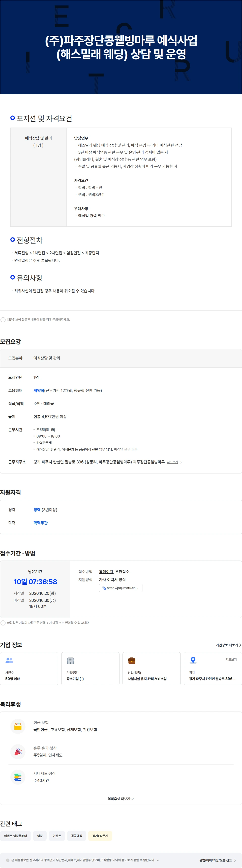Open 기업정보 더보기 link
Viewport: 242px width, 868px height.
click(x=228, y=645)
